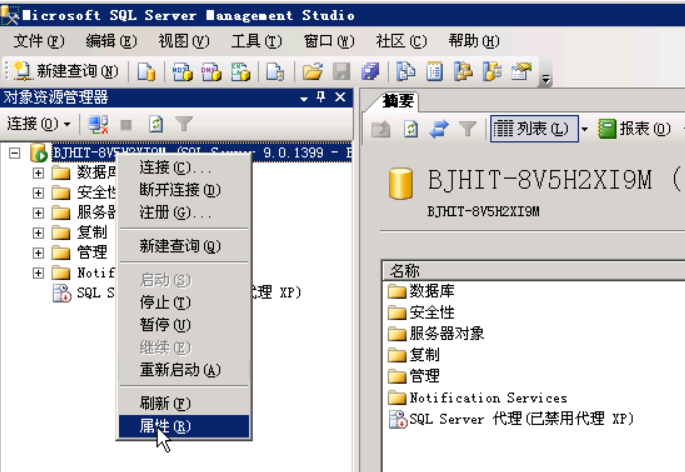Click the SQL Server Mobile Query icon
The width and height of the screenshot is (685, 472).
275,71
